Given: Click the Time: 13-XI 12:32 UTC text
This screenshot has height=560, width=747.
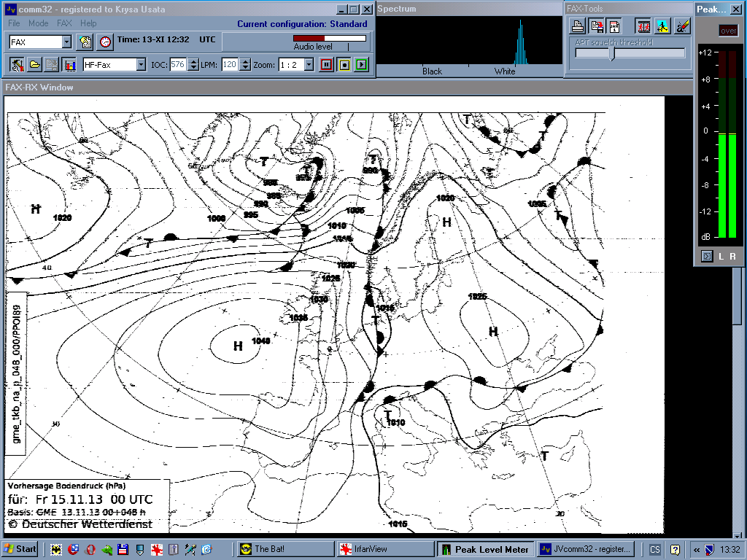Looking at the screenshot, I should click(166, 39).
